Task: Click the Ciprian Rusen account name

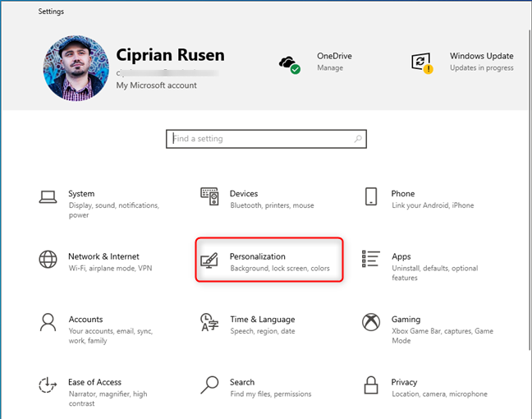Action: [x=170, y=55]
